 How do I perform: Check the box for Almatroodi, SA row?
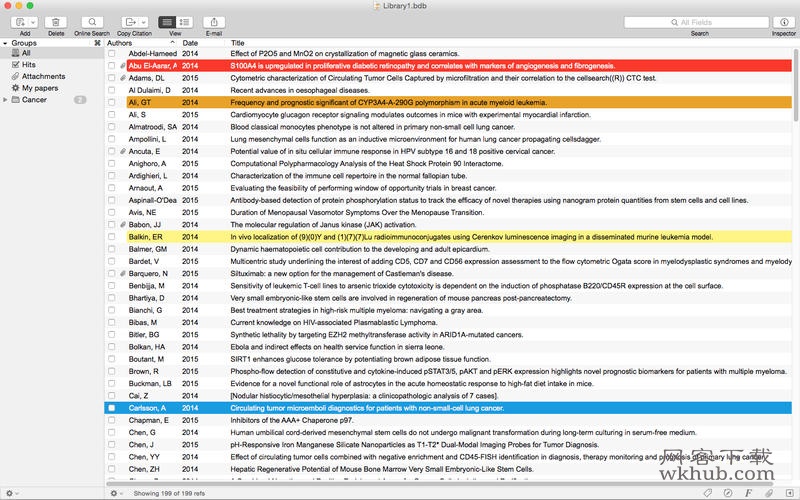point(111,127)
